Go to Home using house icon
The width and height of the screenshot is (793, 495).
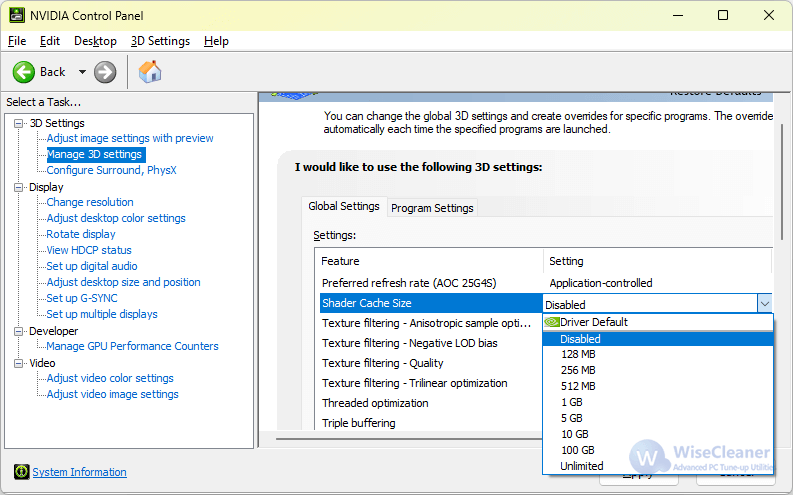coord(150,72)
